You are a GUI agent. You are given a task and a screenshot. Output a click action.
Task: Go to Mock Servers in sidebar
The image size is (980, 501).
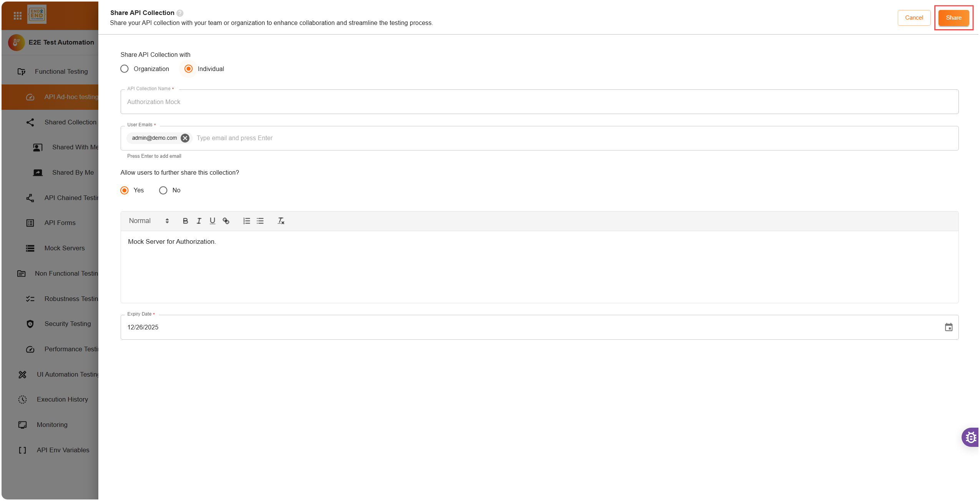(64, 248)
